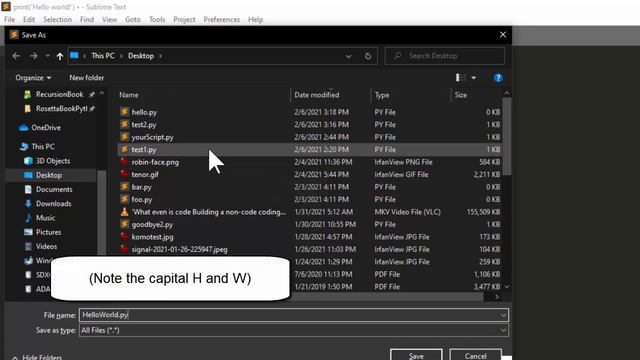Create a New folder

click(x=87, y=78)
